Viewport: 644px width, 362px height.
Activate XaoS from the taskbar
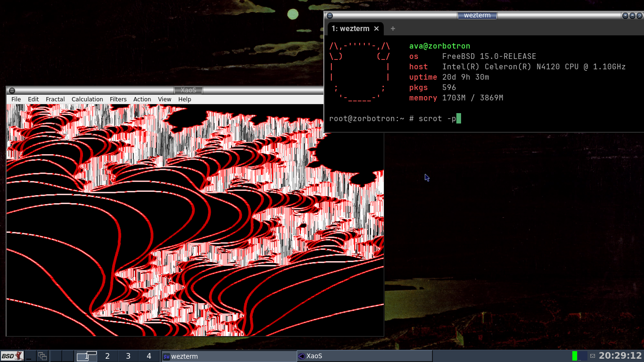coord(364,356)
